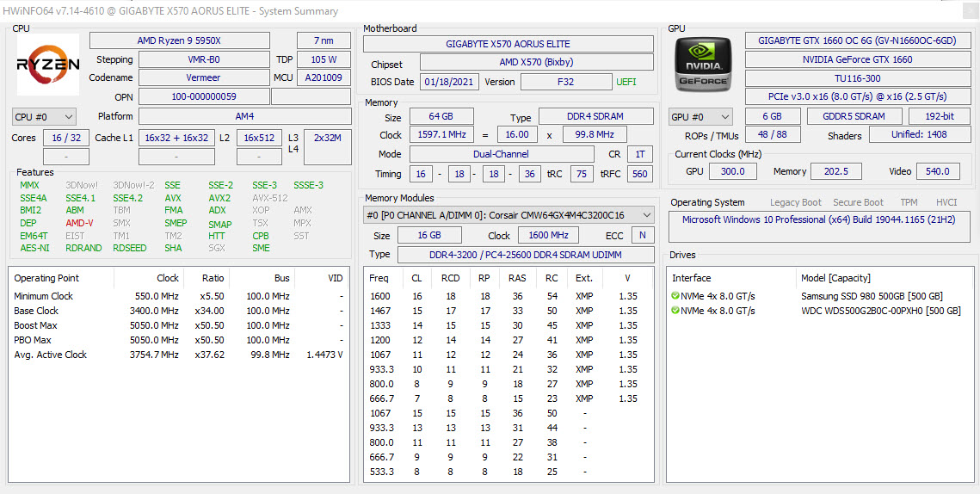Click the green status icon for Samsung SSD 980
The width and height of the screenshot is (980, 494).
pyautogui.click(x=675, y=296)
